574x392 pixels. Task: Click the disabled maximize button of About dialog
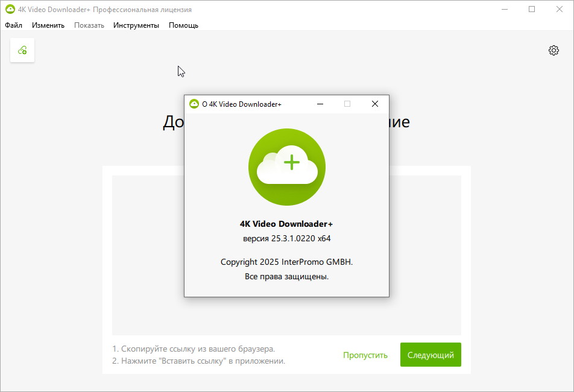(347, 104)
